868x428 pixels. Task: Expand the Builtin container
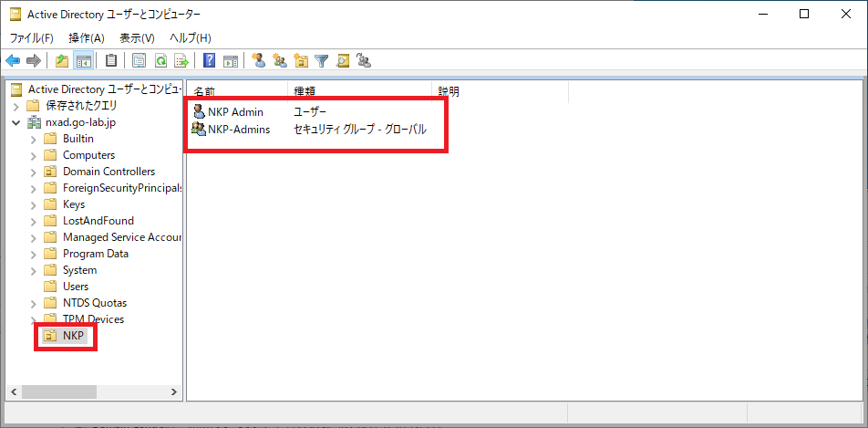(34, 139)
